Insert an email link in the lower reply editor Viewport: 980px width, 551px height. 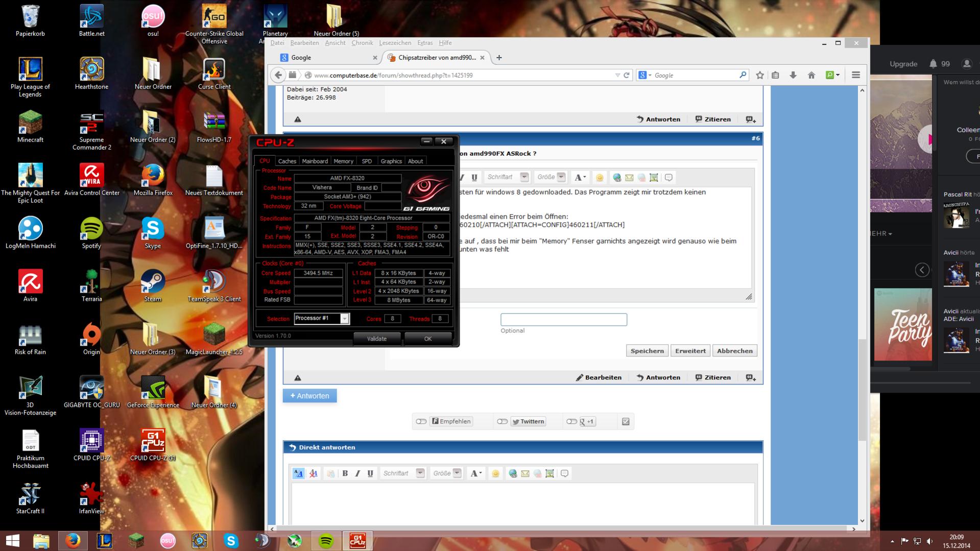[525, 473]
